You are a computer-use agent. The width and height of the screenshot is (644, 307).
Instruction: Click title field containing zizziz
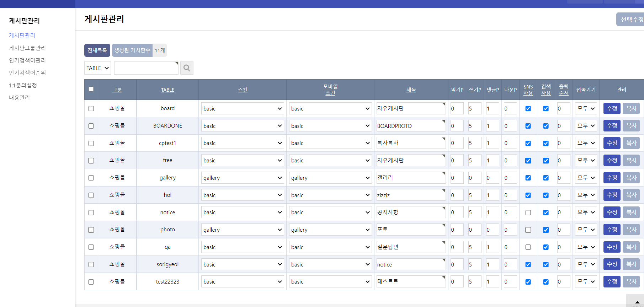point(411,195)
